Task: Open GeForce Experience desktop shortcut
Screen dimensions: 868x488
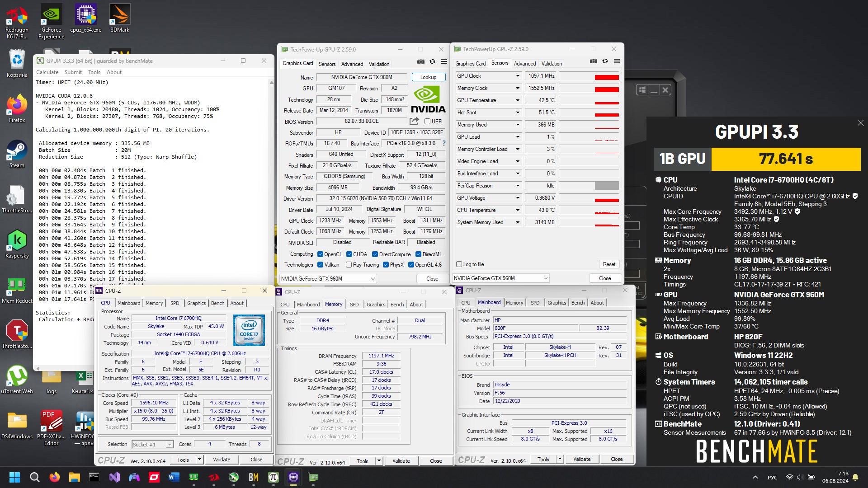Action: pyautogui.click(x=51, y=21)
